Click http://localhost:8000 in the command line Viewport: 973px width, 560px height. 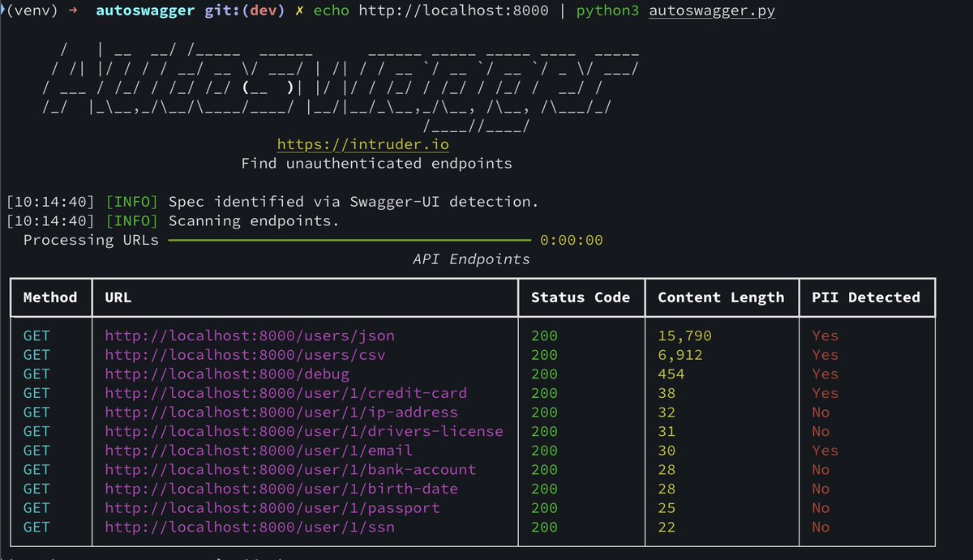point(453,12)
